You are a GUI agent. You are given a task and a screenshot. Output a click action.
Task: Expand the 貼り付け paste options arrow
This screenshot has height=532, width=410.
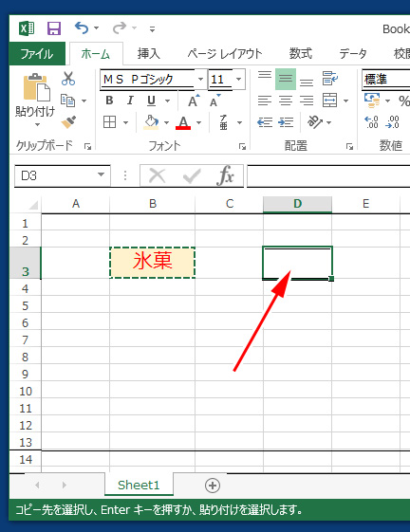[37, 124]
